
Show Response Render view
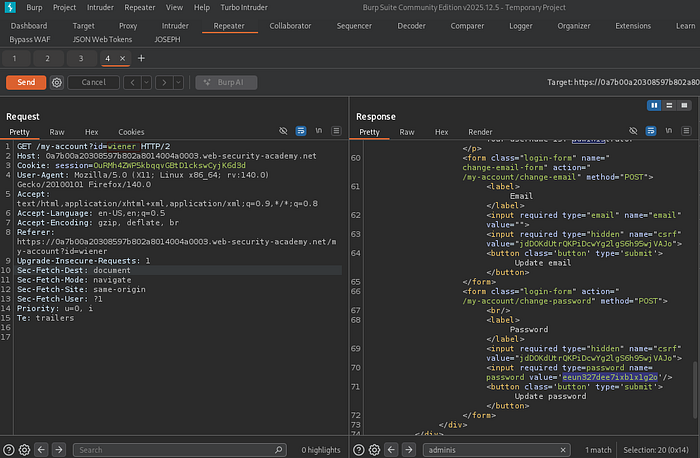(x=480, y=132)
